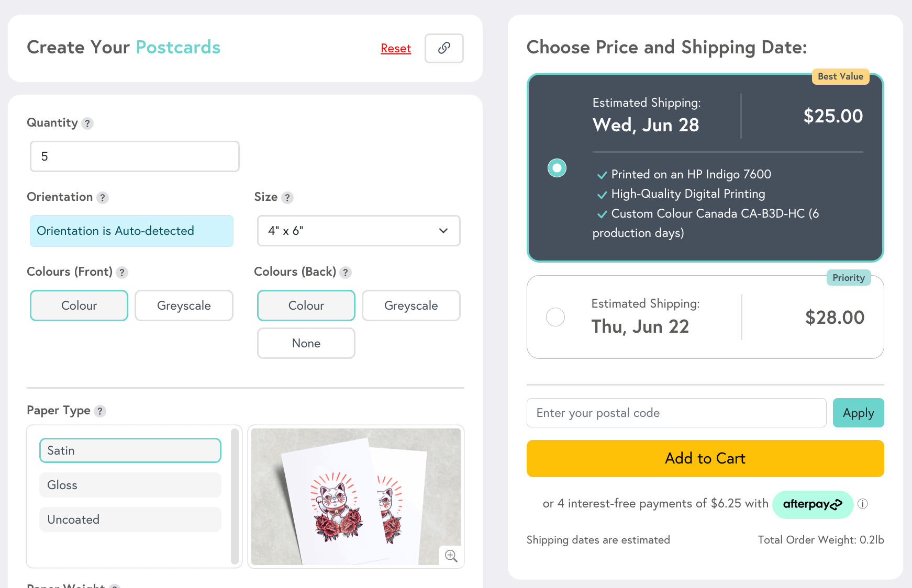Viewport: 912px width, 588px height.
Task: Open the Quantity help tooltip
Action: pos(88,123)
